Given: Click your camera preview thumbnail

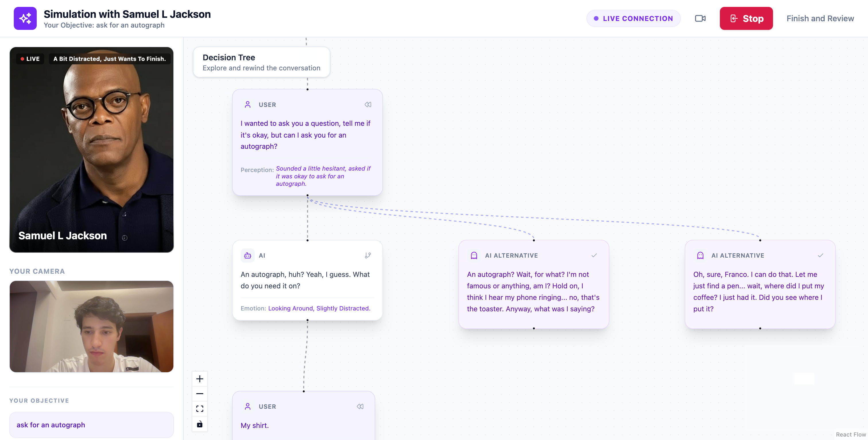Looking at the screenshot, I should tap(91, 326).
